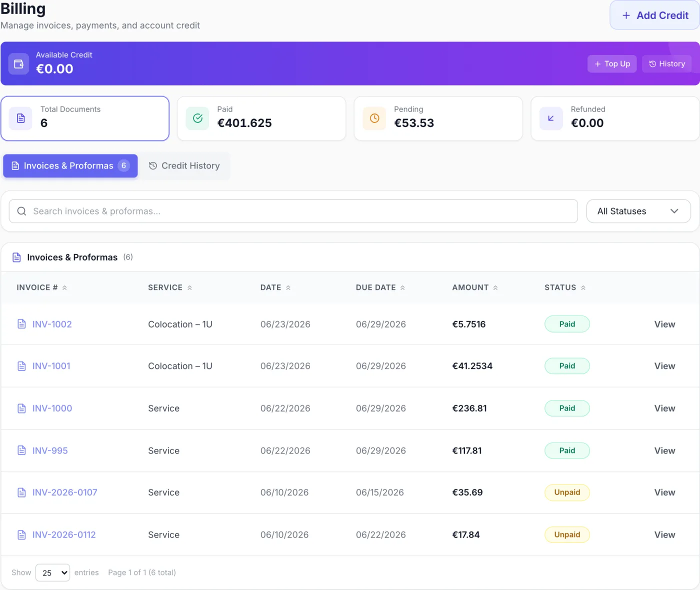700x590 pixels.
Task: Click document icon next to INV-2026-0107
Action: (x=21, y=492)
